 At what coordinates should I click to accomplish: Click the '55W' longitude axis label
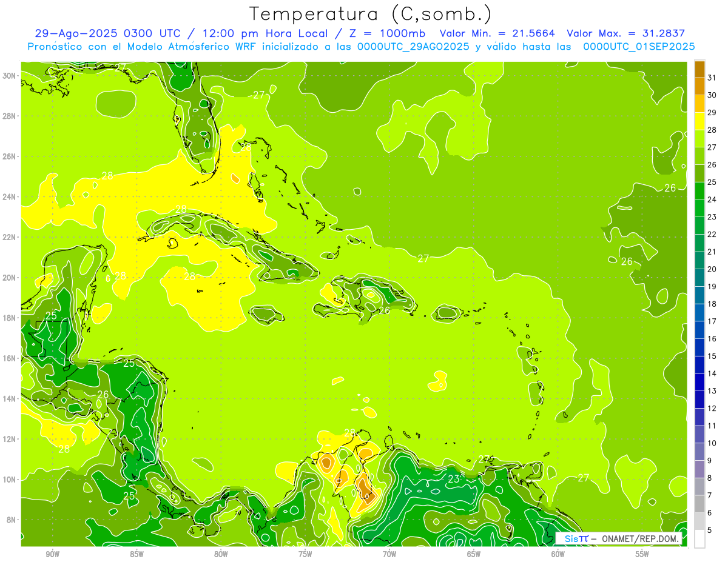(x=642, y=554)
